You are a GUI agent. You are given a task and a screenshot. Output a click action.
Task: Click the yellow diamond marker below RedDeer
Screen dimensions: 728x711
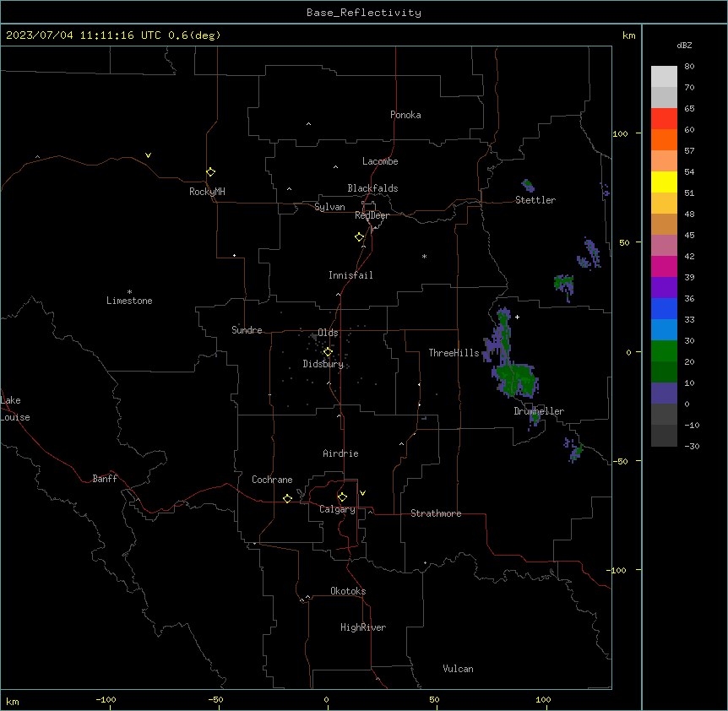tap(359, 237)
